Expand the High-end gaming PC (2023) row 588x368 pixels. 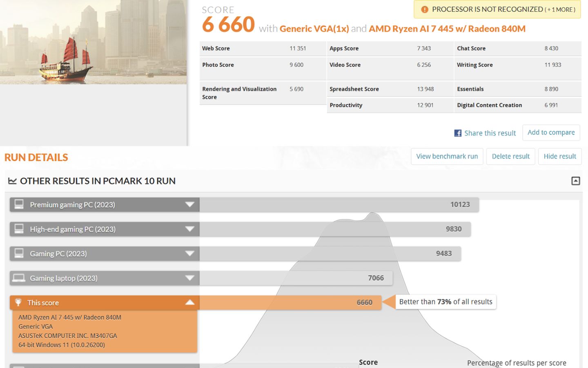click(x=189, y=229)
